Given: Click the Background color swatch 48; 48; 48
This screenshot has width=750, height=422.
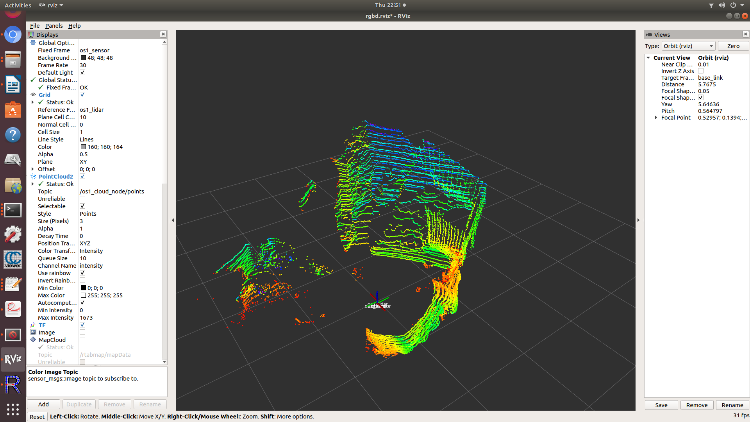Looking at the screenshot, I should tap(82, 58).
